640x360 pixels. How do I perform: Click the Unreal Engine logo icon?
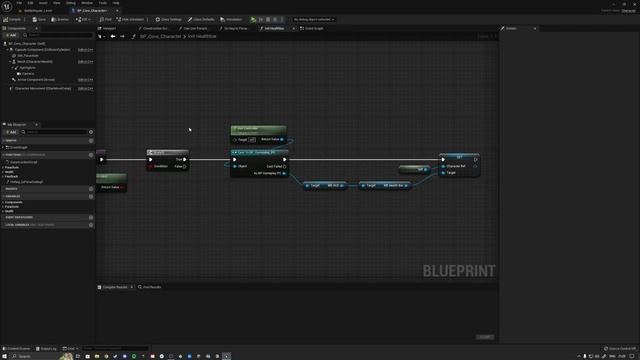7,6
